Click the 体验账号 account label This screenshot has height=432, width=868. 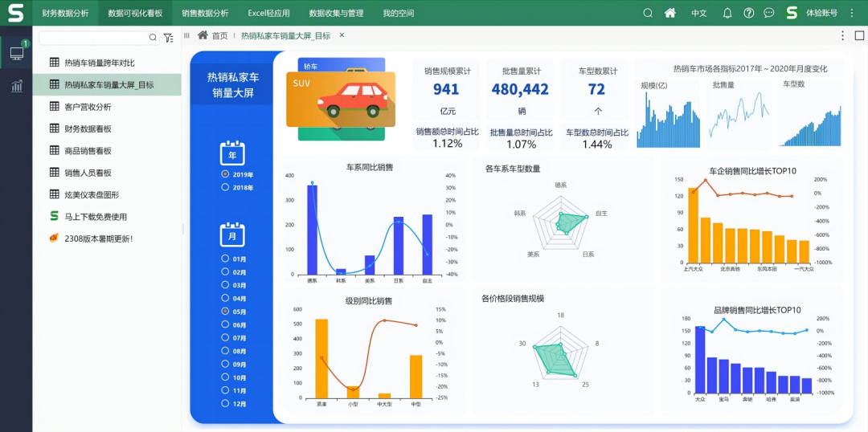point(821,14)
